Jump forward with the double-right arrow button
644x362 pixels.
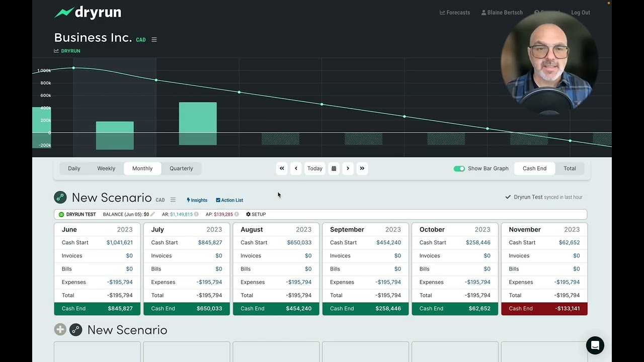362,168
